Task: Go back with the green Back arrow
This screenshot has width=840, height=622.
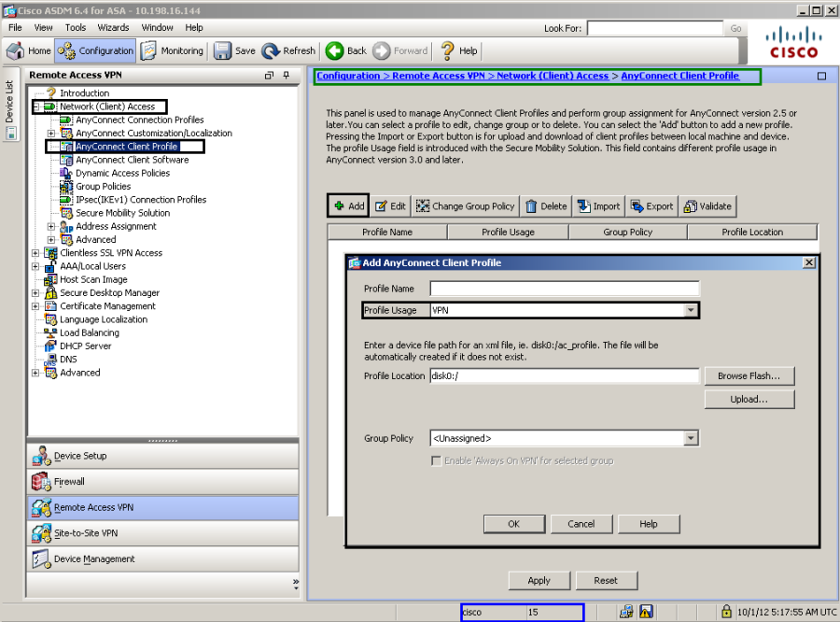Action: click(346, 51)
